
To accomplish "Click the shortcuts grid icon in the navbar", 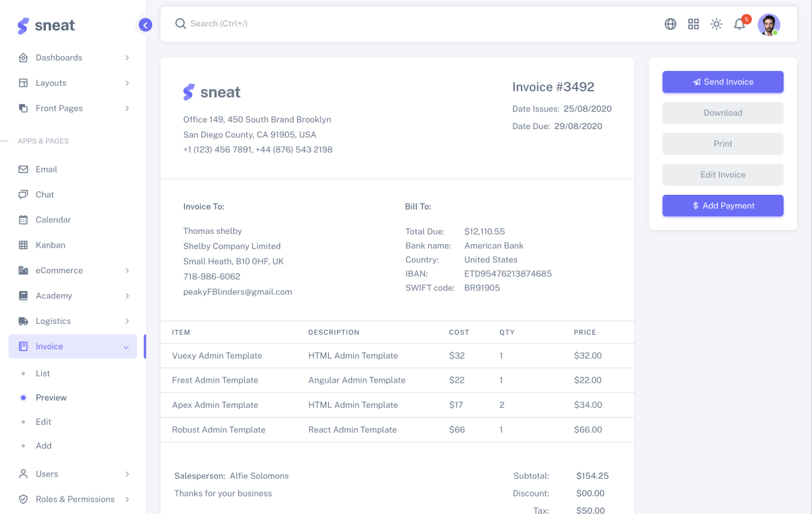I will point(693,24).
